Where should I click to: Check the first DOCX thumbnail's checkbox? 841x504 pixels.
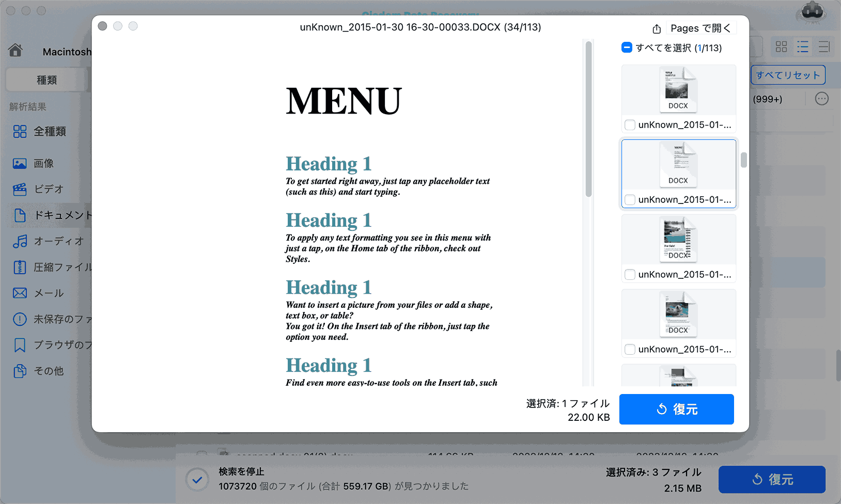(630, 125)
